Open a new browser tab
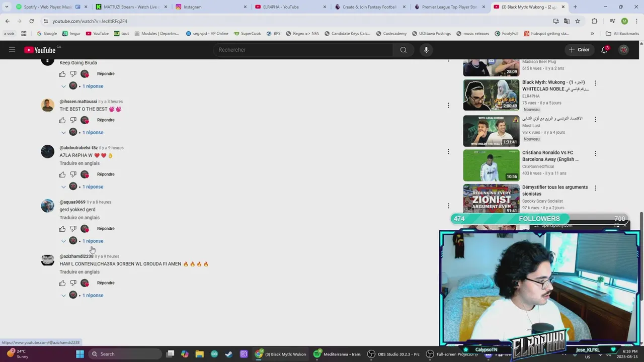The height and width of the screenshot is (362, 644). (575, 7)
